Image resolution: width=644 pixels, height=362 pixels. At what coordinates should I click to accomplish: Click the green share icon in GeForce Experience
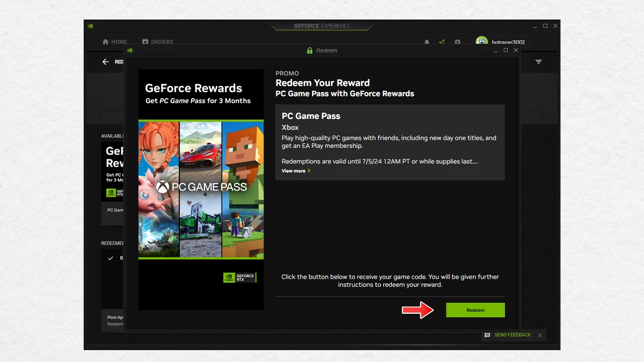(442, 42)
